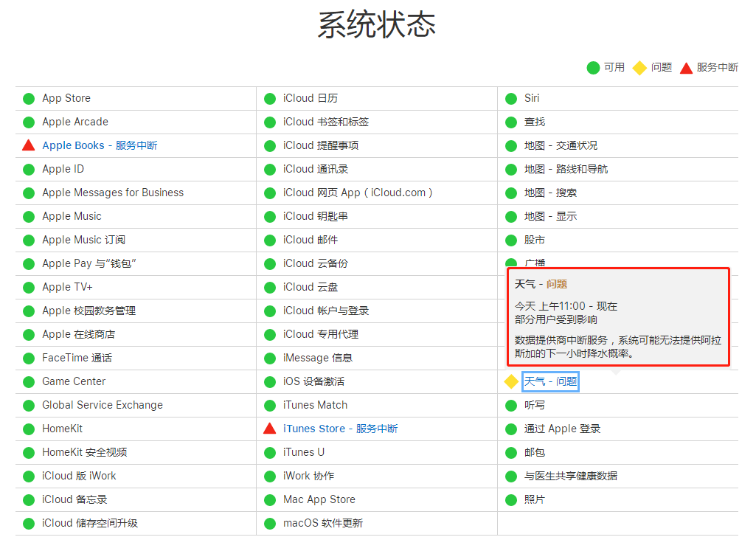756x537 pixels.
Task: Click the iCloud 专用代理 entry
Action: coord(321,334)
